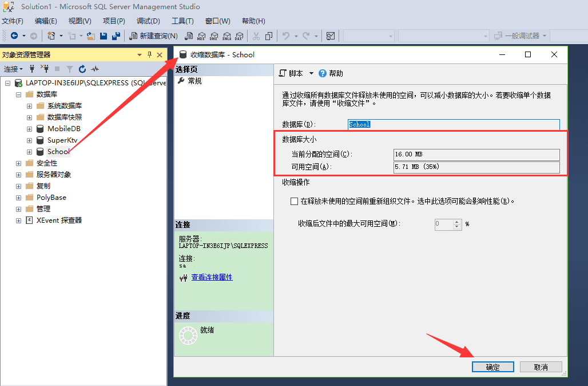Click the navigate backward toolbar icon
Image resolution: width=588 pixels, height=386 pixels.
tap(14, 36)
